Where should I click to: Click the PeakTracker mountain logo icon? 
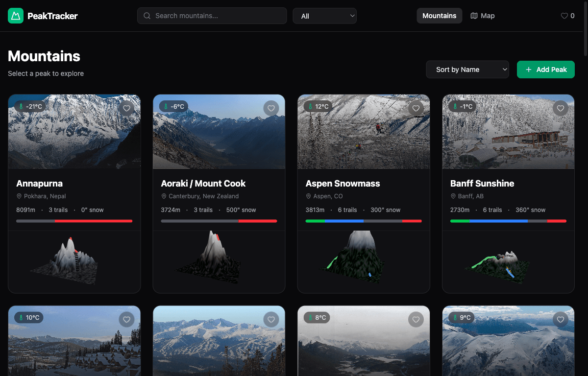pos(15,16)
